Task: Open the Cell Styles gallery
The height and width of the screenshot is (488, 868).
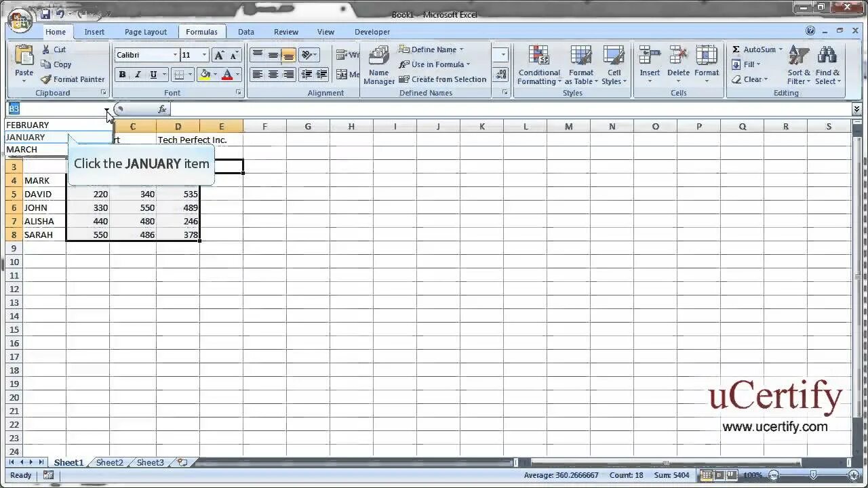Action: (614, 66)
